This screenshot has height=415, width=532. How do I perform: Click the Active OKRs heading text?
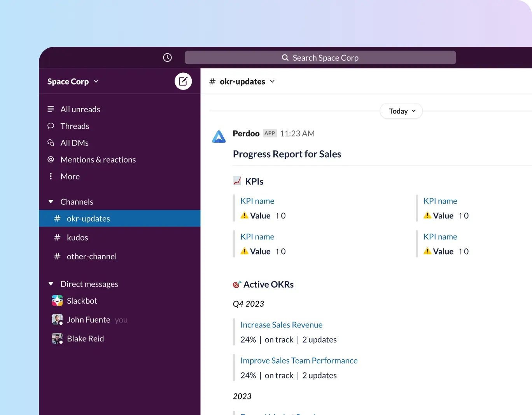click(269, 285)
